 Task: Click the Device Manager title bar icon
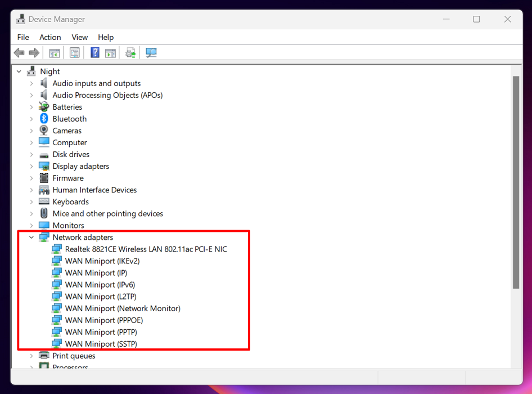click(x=20, y=19)
